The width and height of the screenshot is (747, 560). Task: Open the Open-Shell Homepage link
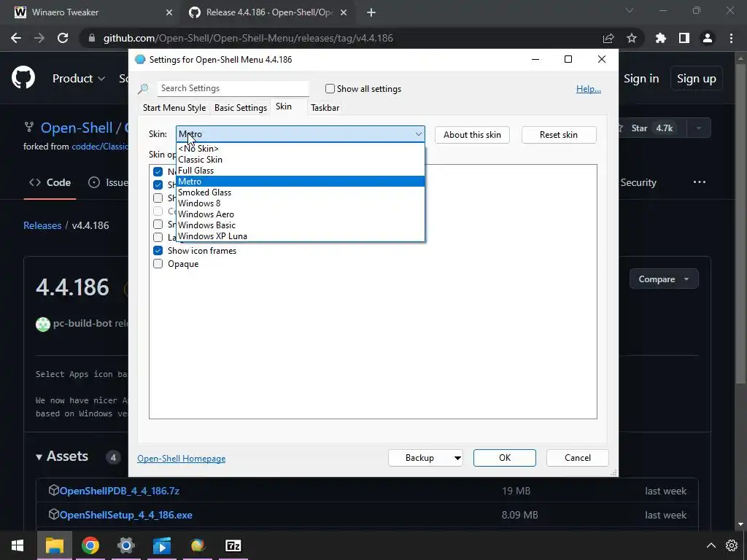click(182, 459)
